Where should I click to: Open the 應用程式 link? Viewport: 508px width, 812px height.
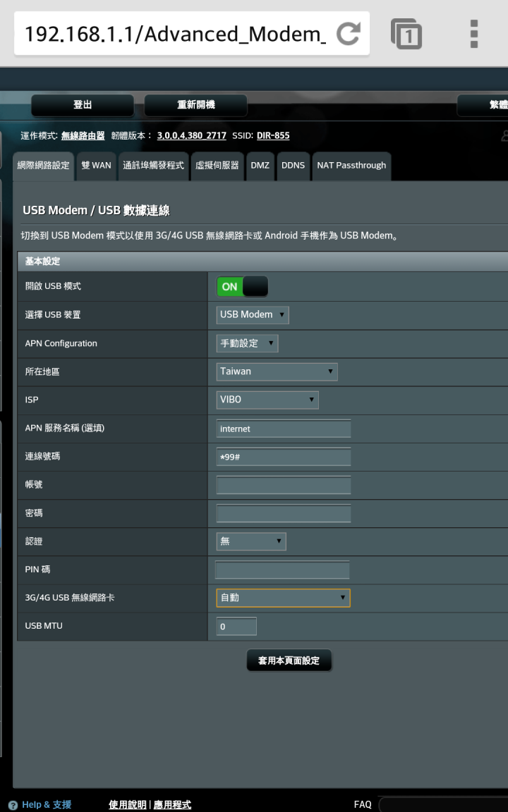(172, 805)
